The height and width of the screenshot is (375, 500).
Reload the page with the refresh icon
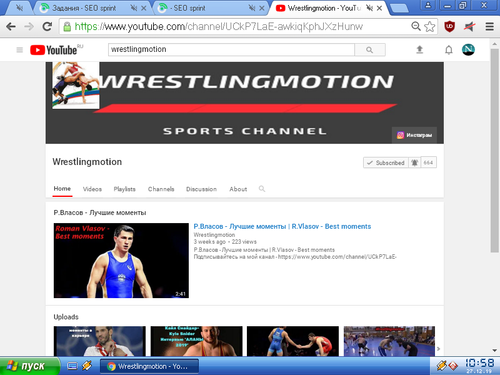click(47, 27)
